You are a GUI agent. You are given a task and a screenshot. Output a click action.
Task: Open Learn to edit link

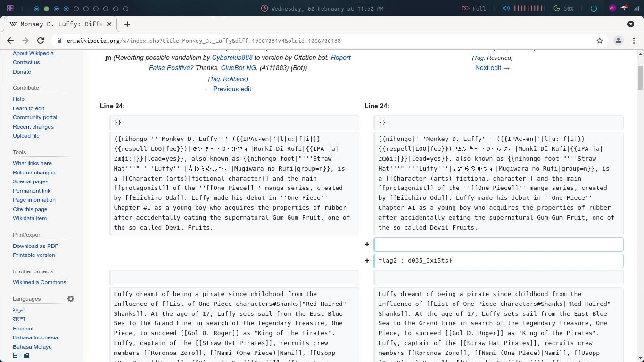click(x=28, y=108)
